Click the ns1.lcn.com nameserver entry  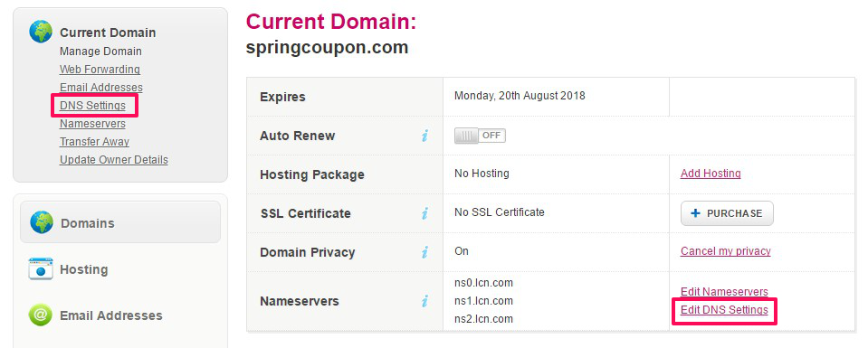(484, 301)
